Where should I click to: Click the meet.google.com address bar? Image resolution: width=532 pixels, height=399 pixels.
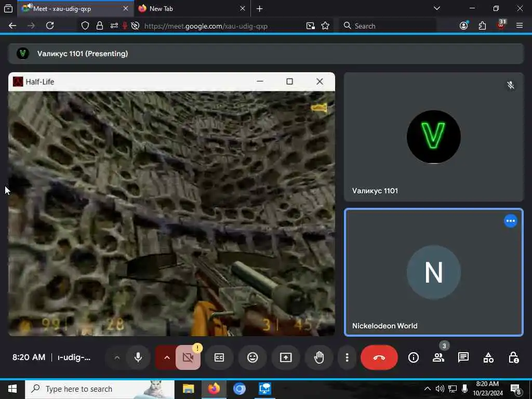coord(206,26)
